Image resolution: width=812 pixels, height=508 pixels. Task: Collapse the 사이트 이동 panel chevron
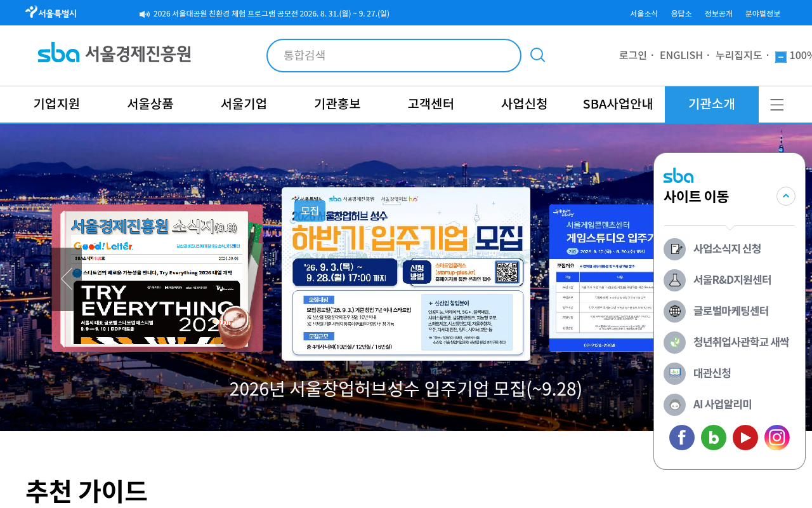[x=786, y=196]
